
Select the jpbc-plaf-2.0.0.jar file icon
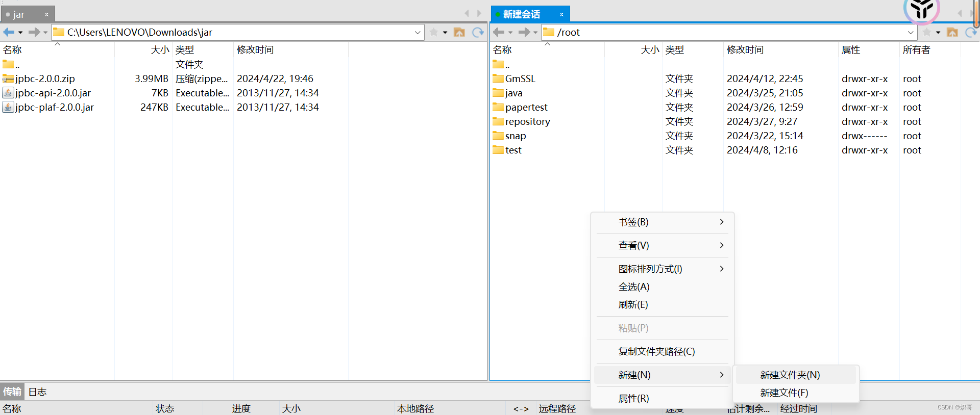pos(8,107)
